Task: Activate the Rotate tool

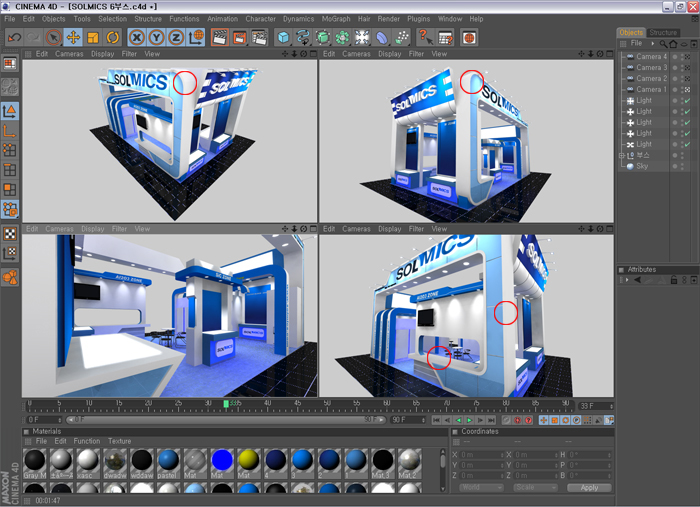Action: [x=112, y=37]
